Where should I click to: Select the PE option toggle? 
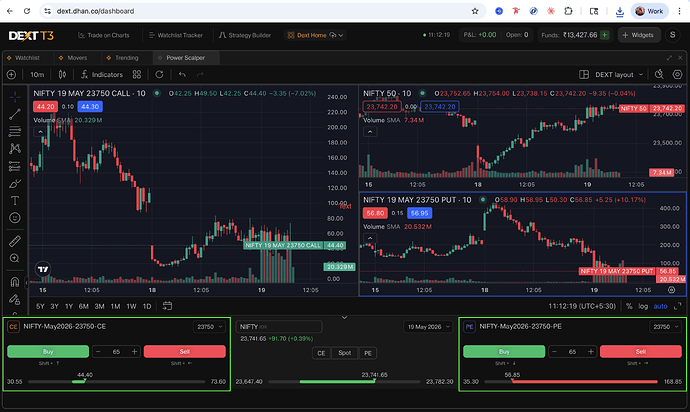pyautogui.click(x=368, y=353)
